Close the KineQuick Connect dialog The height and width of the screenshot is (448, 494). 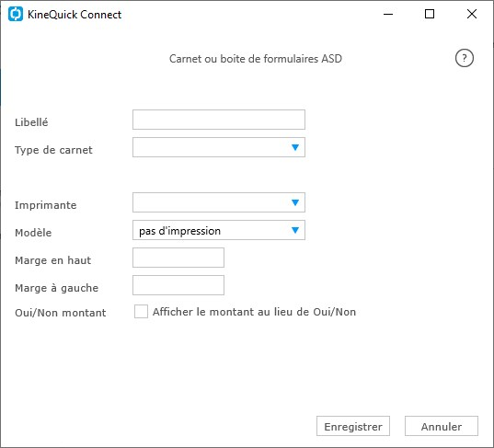[x=472, y=14]
